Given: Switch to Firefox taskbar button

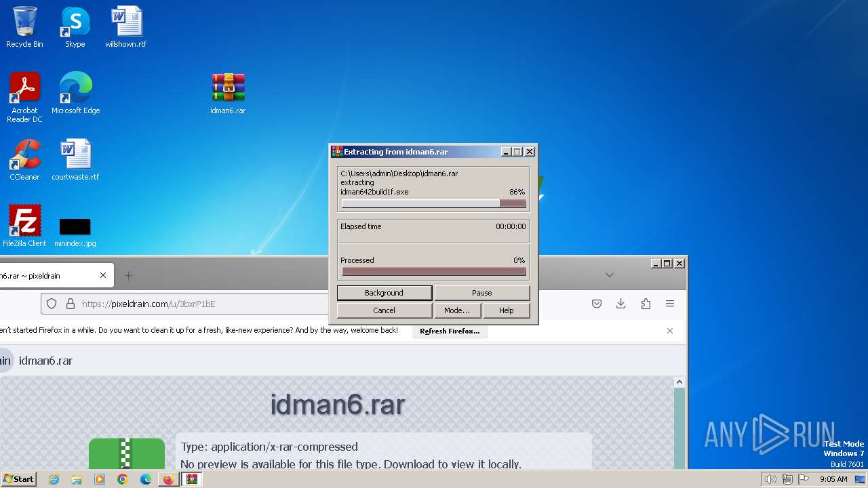Looking at the screenshot, I should pyautogui.click(x=168, y=479).
